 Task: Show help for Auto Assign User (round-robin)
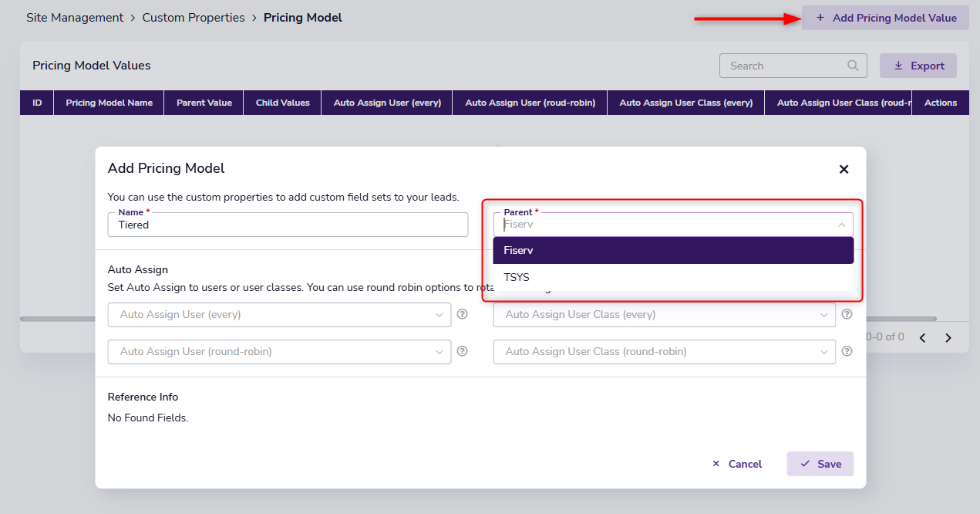click(463, 351)
